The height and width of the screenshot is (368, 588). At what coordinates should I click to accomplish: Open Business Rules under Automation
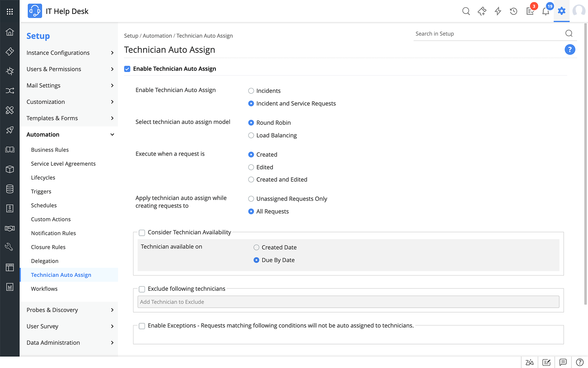[50, 150]
